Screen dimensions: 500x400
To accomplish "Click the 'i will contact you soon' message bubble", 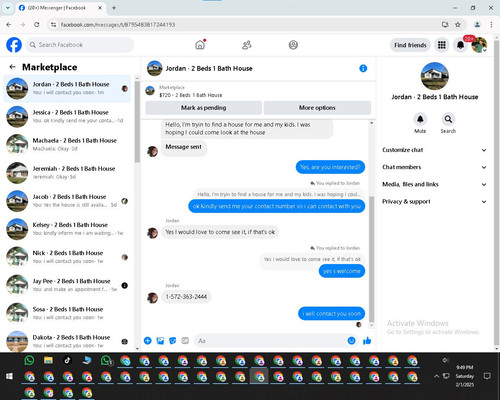I will pyautogui.click(x=331, y=314).
